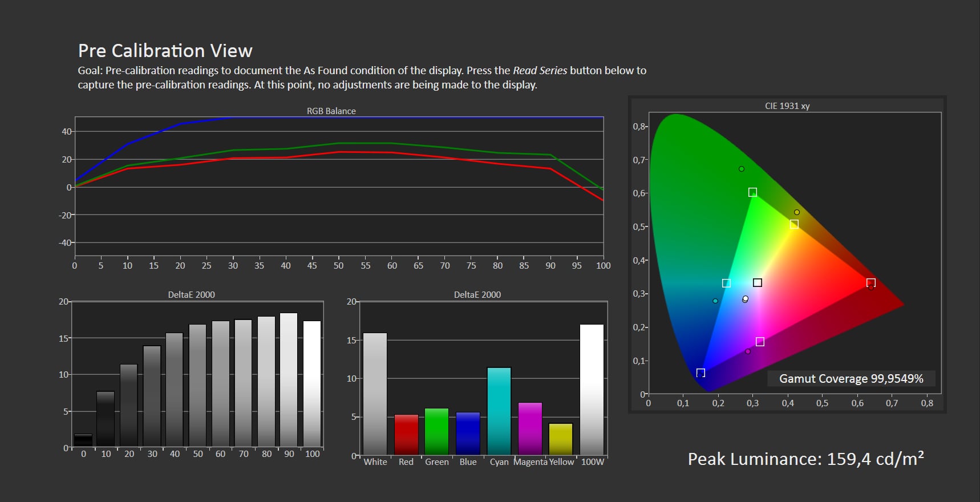Select the grayscale DeltaE bar at 50
The width and height of the screenshot is (980, 502).
tap(197, 385)
